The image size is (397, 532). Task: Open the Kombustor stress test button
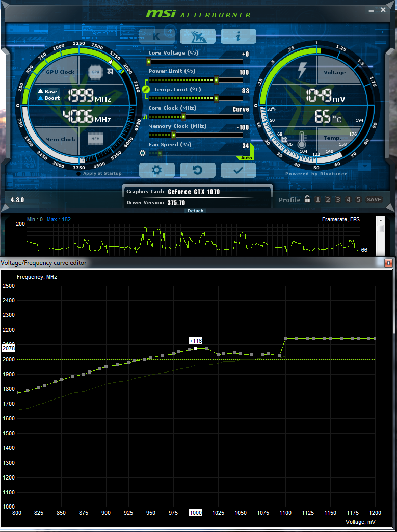click(157, 36)
